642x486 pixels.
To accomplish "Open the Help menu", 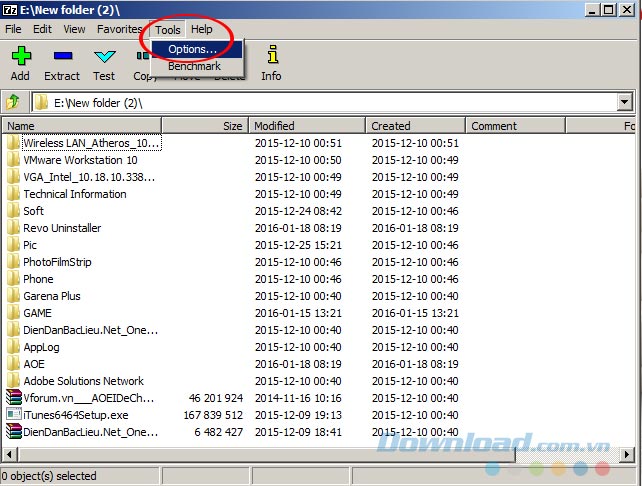I will click(202, 30).
